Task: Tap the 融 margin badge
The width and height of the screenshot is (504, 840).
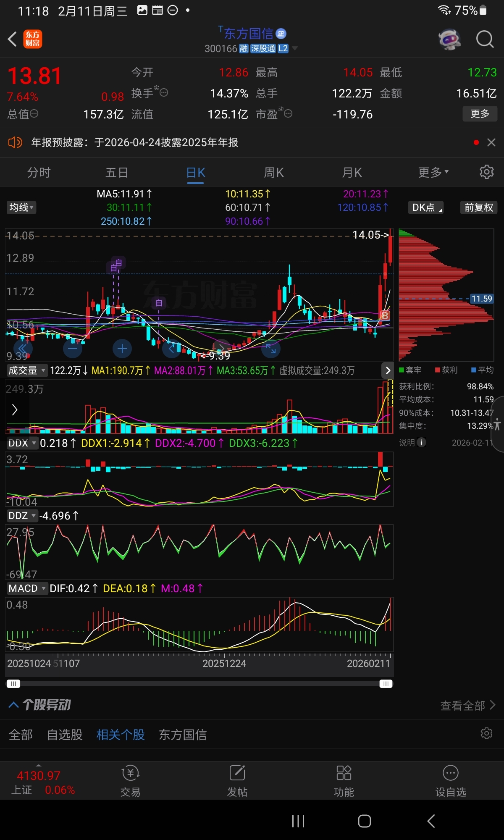Action: pyautogui.click(x=244, y=49)
